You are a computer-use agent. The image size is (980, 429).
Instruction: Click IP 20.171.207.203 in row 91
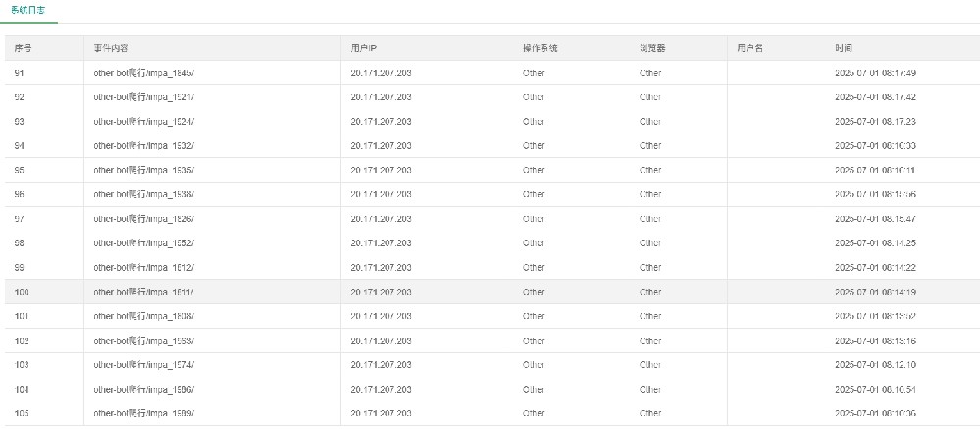coord(382,73)
